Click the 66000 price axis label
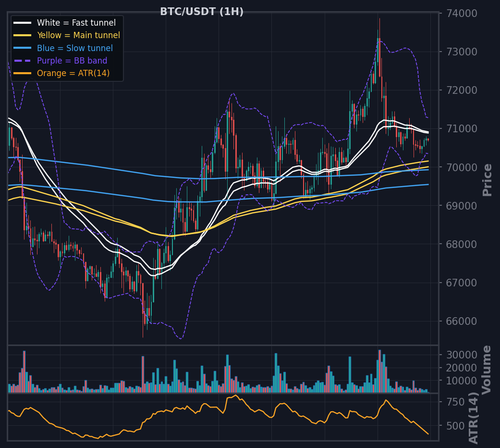500x448 pixels. tap(462, 321)
